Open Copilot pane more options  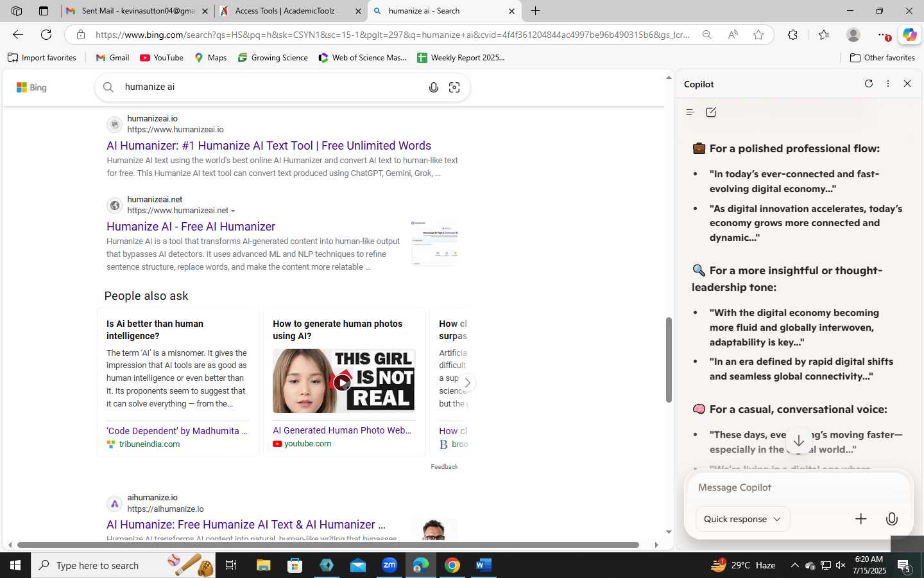coord(888,83)
